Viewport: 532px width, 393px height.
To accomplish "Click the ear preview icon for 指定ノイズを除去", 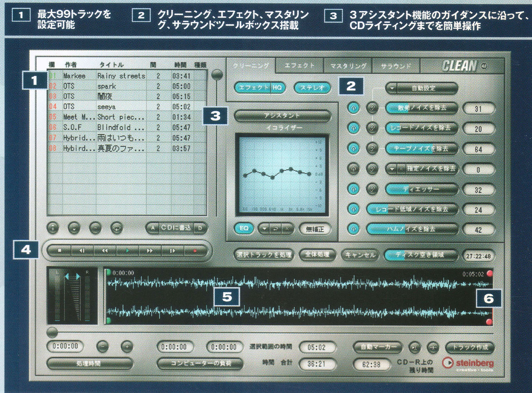I will pos(372,169).
